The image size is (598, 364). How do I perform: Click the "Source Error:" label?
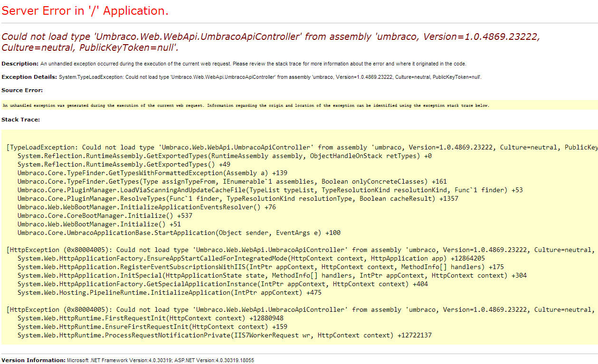(x=22, y=90)
